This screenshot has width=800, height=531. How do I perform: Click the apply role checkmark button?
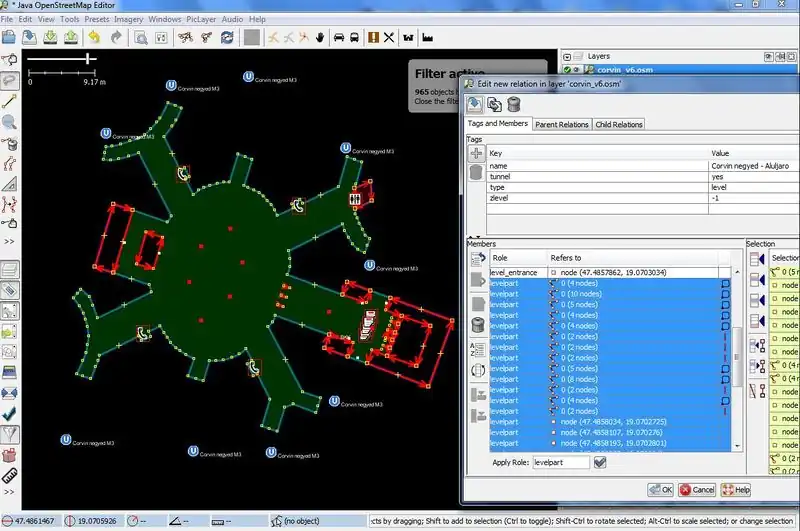tap(600, 463)
